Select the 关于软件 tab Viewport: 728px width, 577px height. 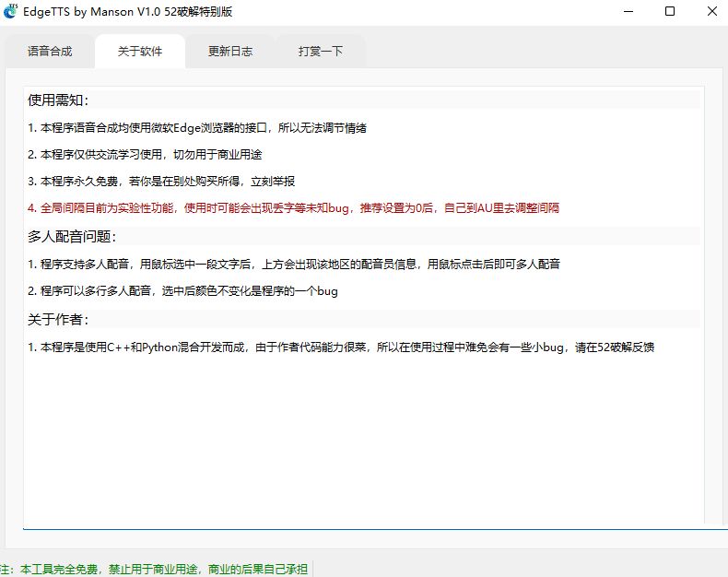pos(140,51)
